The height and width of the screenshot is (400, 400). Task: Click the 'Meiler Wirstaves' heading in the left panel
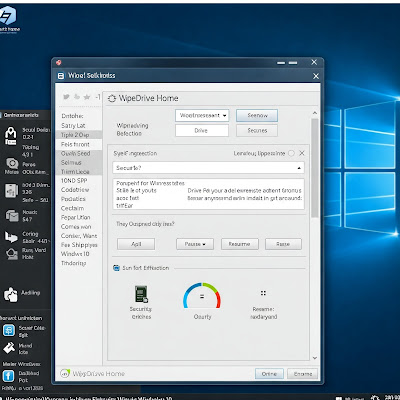22,364
